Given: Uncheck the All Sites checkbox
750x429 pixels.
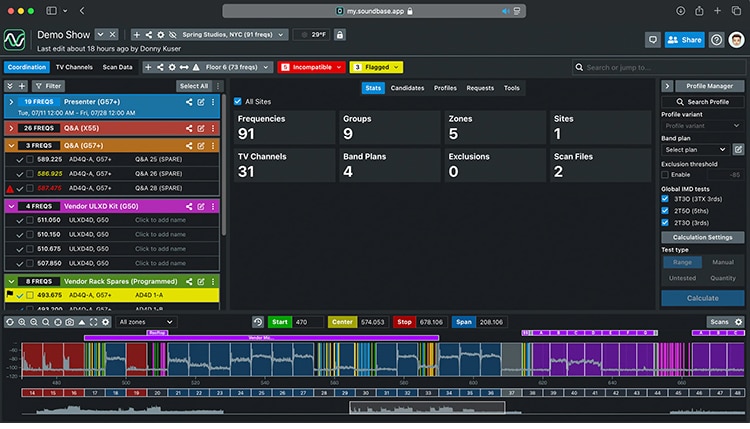Looking at the screenshot, I should coord(237,101).
